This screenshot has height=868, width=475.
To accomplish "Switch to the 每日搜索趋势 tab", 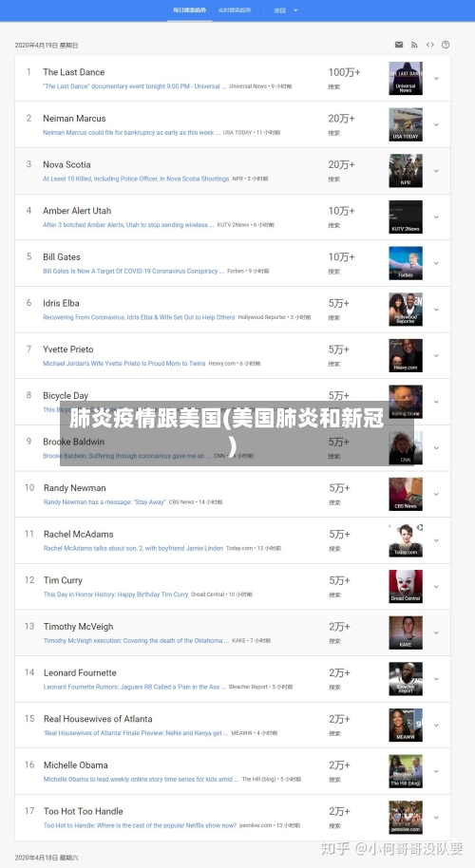I will point(189,10).
